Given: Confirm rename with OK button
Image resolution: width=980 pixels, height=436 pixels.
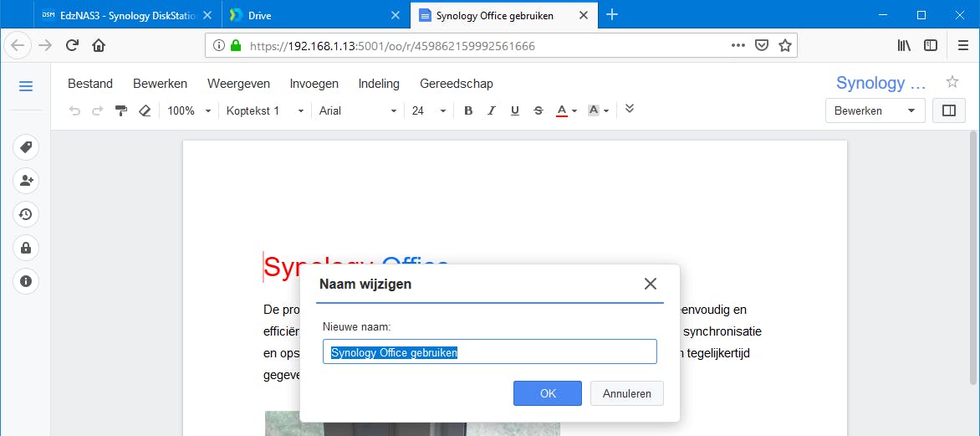Looking at the screenshot, I should (x=548, y=393).
